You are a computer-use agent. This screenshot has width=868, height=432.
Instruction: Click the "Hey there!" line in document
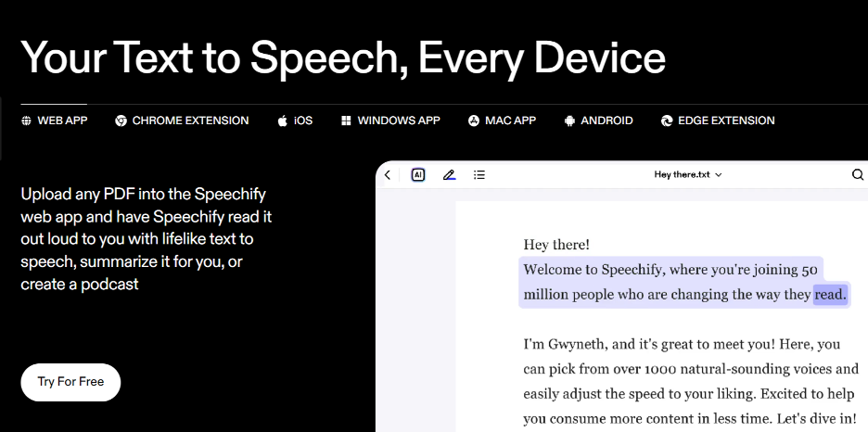click(556, 245)
